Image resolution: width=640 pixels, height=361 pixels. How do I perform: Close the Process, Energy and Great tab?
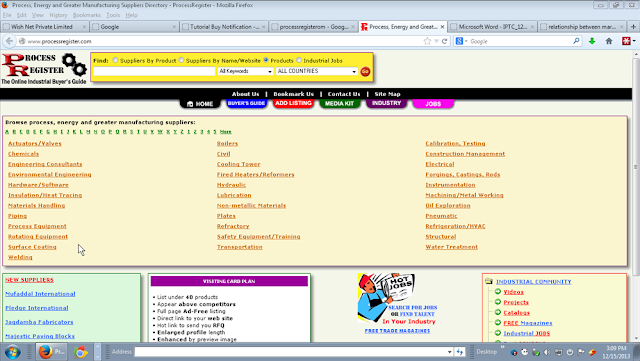tap(442, 27)
